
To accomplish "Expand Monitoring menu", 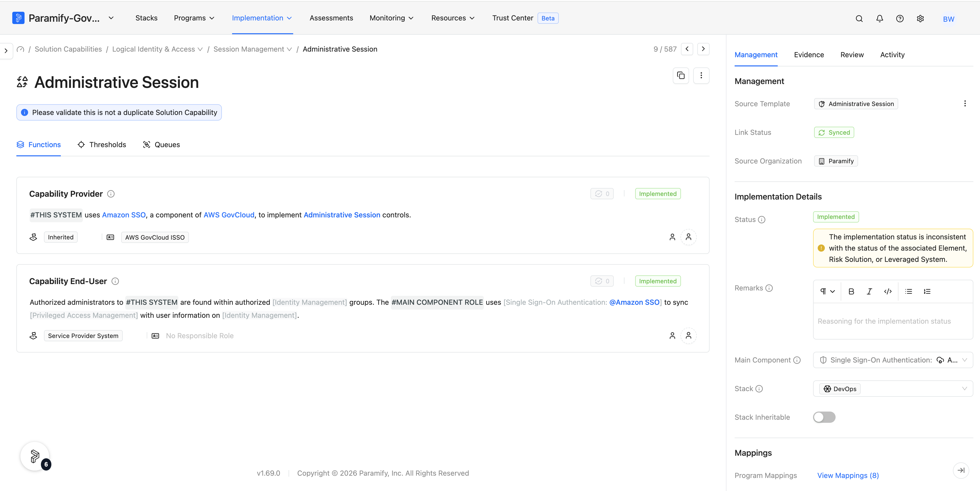I will click(x=392, y=18).
